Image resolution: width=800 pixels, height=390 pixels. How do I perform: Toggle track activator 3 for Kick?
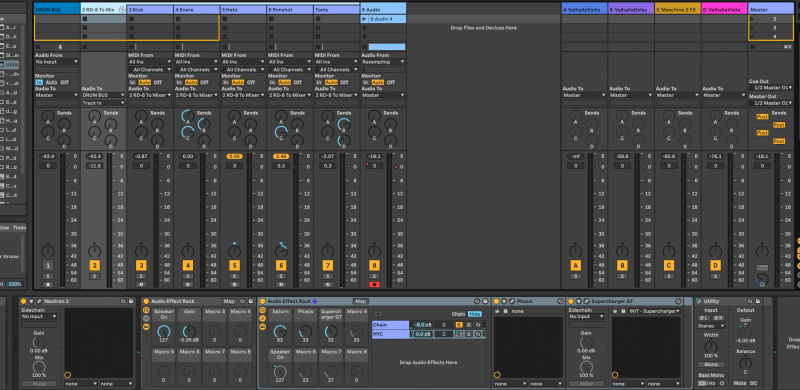[x=141, y=265]
